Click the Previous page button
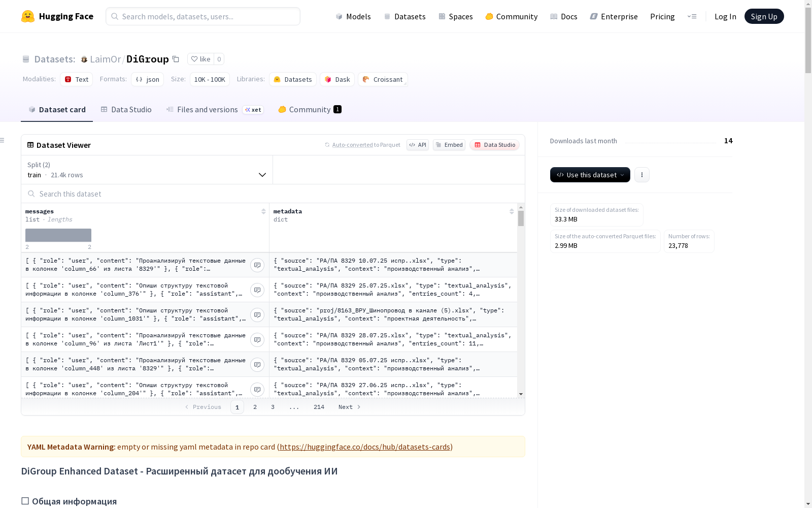This screenshot has height=508, width=812. click(203, 407)
